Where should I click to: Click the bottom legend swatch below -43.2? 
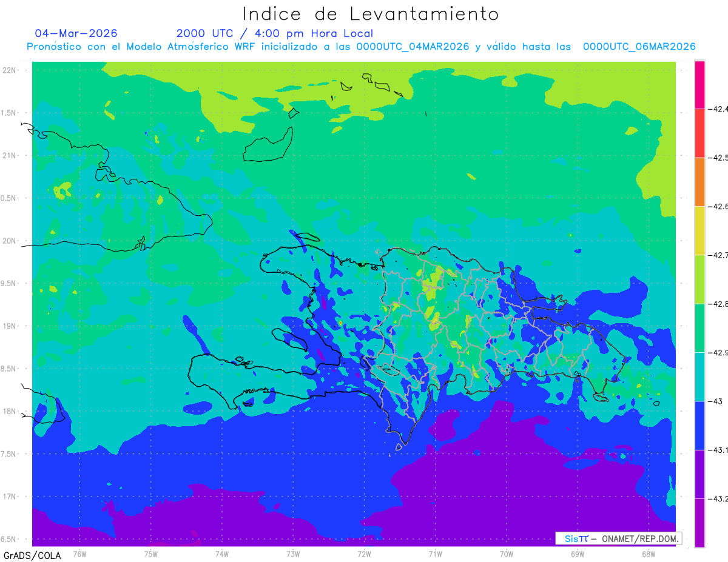[699, 523]
